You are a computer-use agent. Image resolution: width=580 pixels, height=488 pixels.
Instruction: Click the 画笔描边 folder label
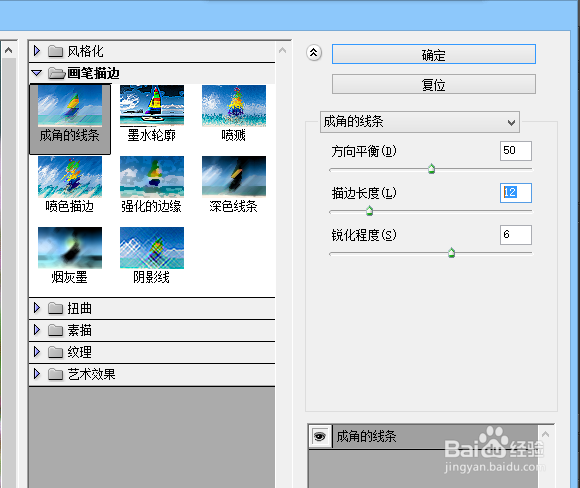[x=93, y=73]
